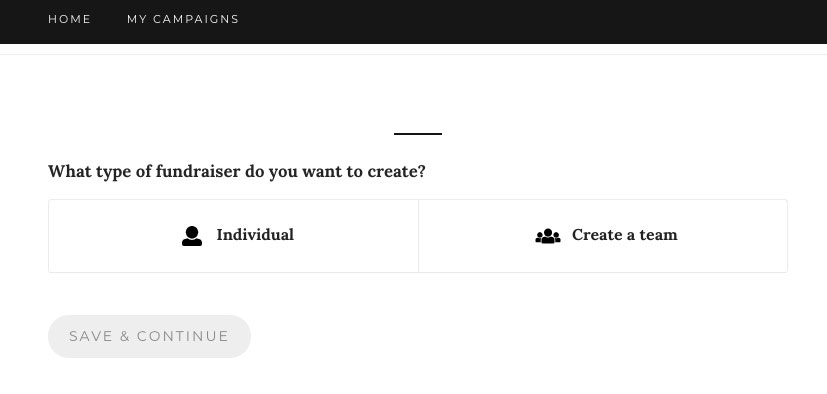Click the fundraiser type question heading
This screenshot has height=394, width=827.
click(x=237, y=172)
